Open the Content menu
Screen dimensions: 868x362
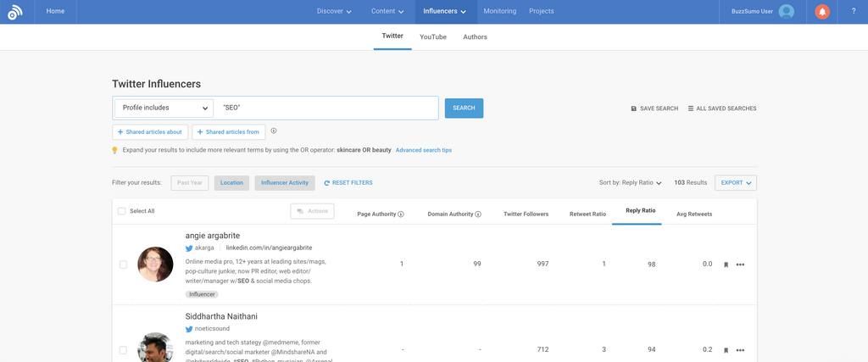pos(387,12)
